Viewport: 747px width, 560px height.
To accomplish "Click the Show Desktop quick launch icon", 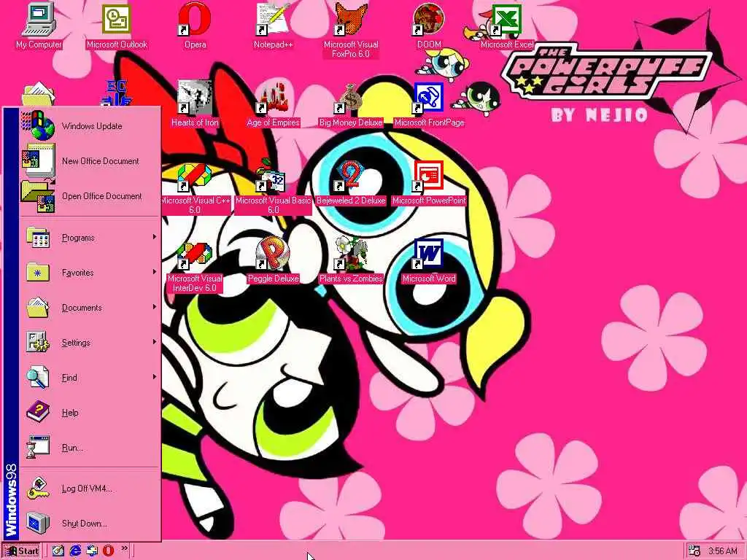I will click(58, 551).
